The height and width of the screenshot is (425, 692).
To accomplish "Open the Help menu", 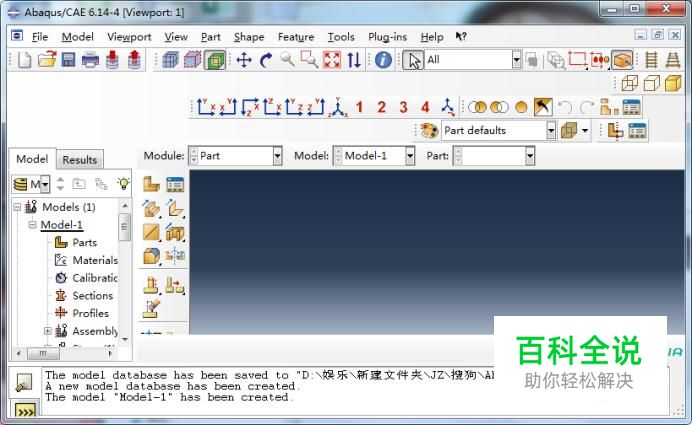I will pyautogui.click(x=432, y=37).
